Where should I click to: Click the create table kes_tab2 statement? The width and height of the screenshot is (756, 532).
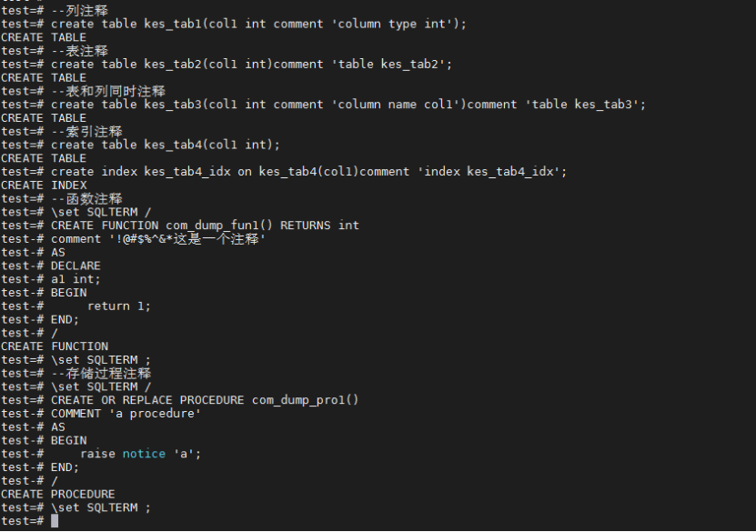[251, 65]
